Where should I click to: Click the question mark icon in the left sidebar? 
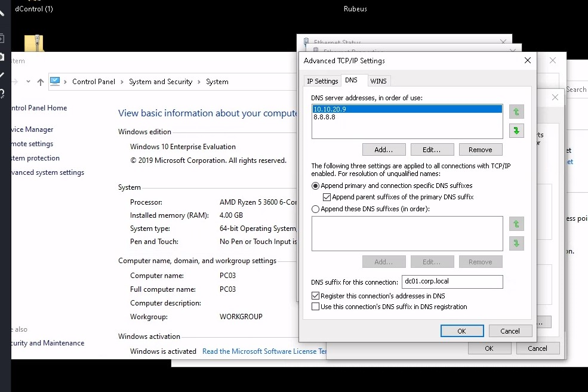(x=2, y=92)
